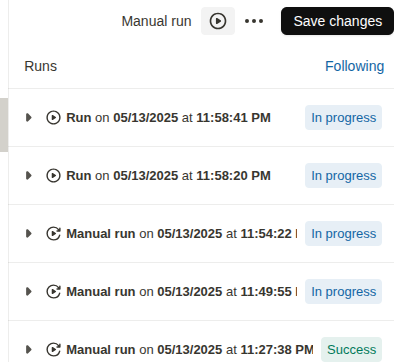Screen dimensions: 394x362
Task: Select the Manual run label text
Action: point(156,21)
